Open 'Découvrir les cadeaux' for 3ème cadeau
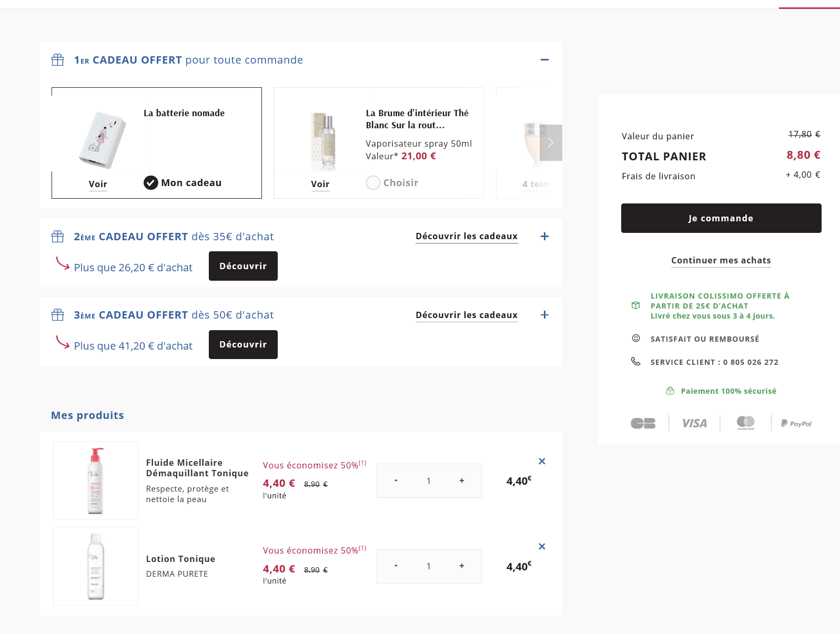Viewport: 840px width, 634px height. tap(467, 315)
